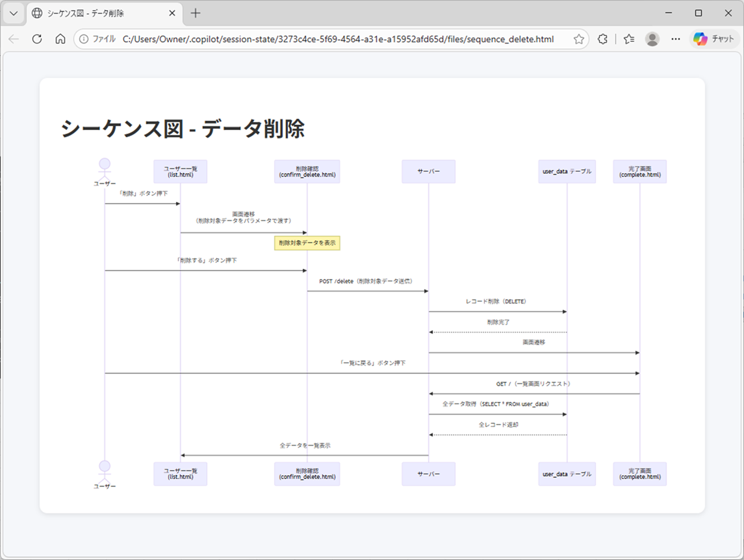Click the yellow 削除対象データを表示 note

[306, 242]
